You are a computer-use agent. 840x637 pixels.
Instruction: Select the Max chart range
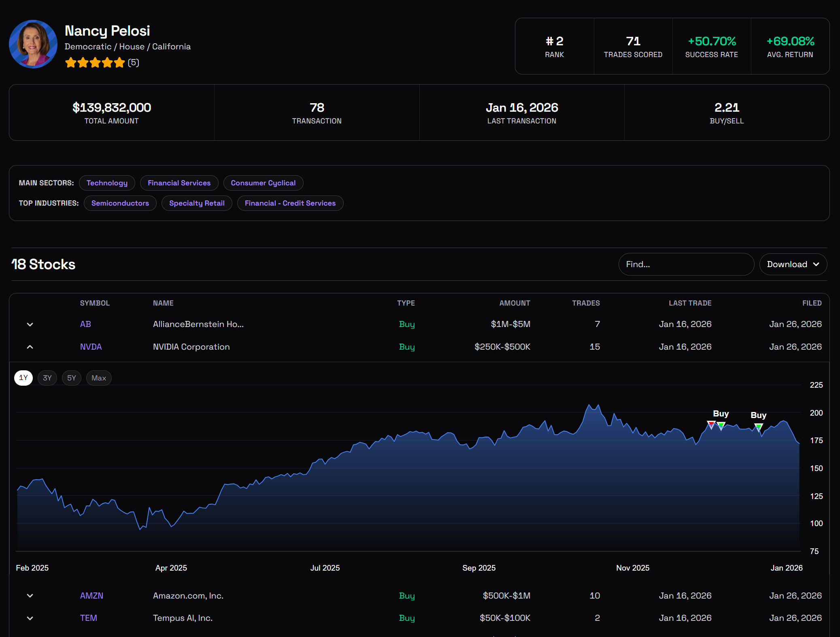pos(99,378)
